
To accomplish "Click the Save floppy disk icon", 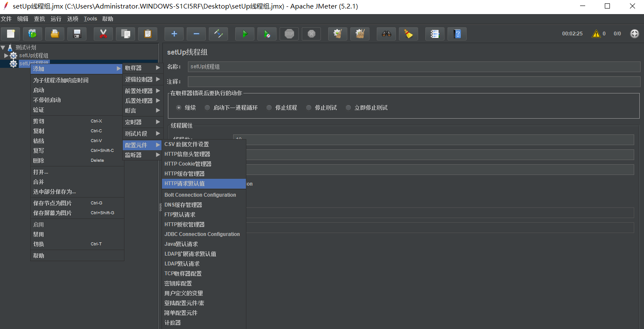I will [77, 34].
